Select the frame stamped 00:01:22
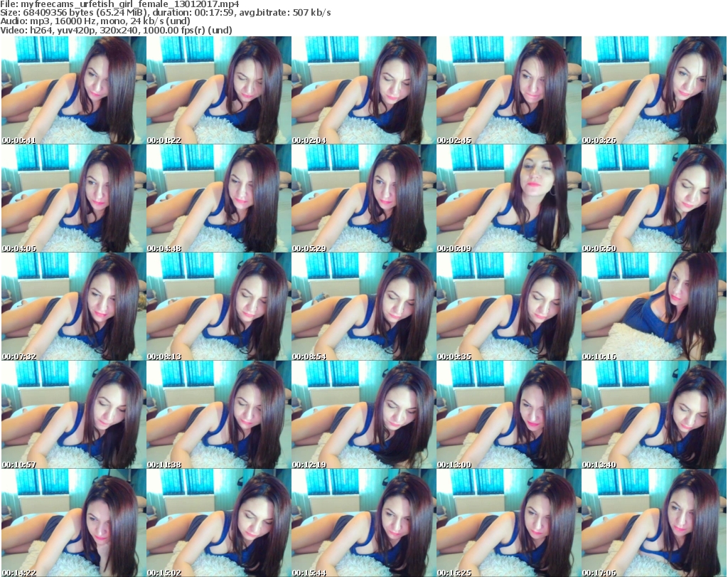728x577 pixels. click(219, 90)
